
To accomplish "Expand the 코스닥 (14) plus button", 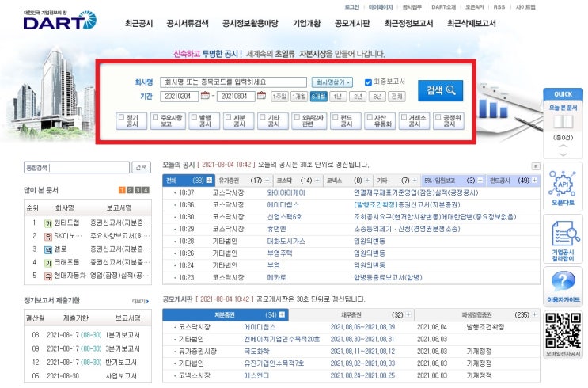I will point(317,180).
